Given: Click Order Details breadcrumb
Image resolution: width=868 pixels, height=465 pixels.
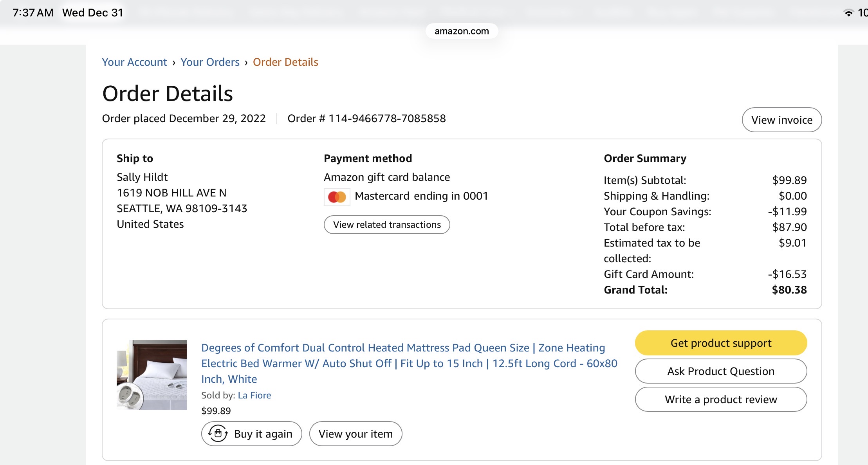Looking at the screenshot, I should [x=285, y=62].
